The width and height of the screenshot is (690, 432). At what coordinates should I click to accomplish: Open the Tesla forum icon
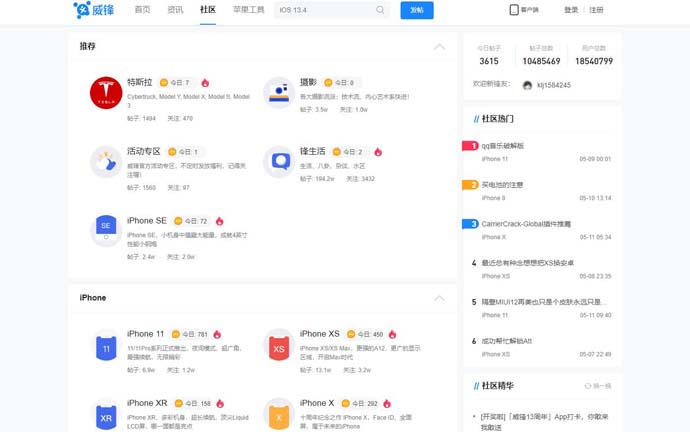[x=106, y=93]
